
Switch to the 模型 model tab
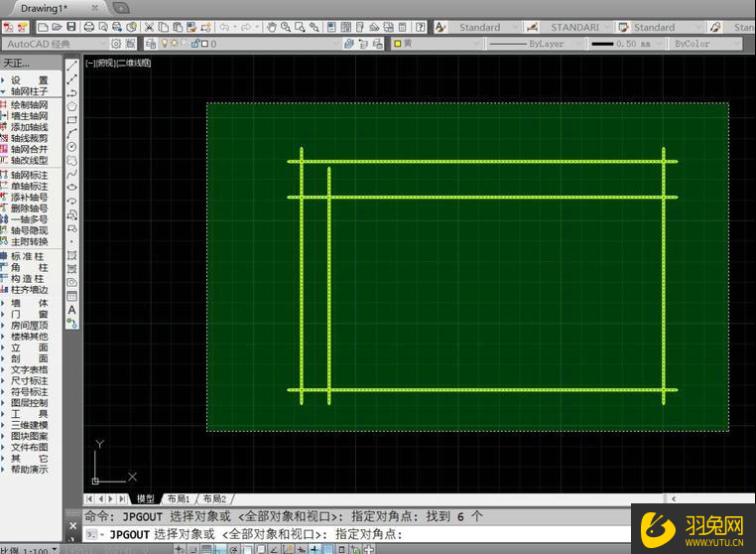(146, 498)
